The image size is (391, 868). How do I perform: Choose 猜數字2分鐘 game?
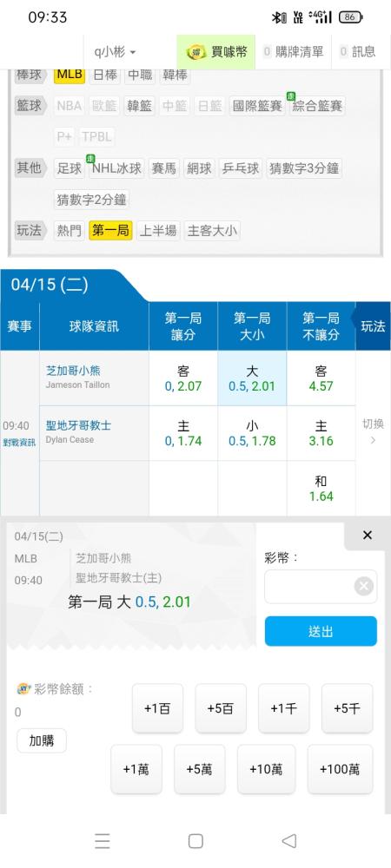[91, 200]
